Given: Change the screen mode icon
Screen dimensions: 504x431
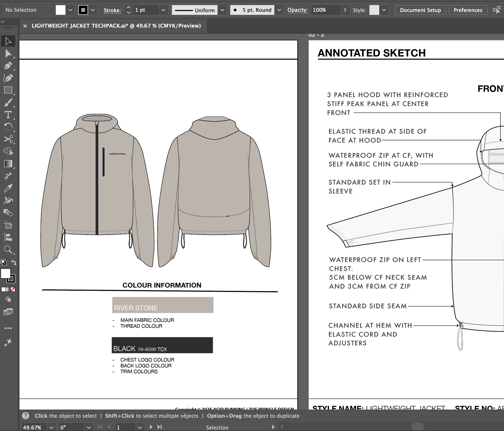Looking at the screenshot, I should point(8,312).
